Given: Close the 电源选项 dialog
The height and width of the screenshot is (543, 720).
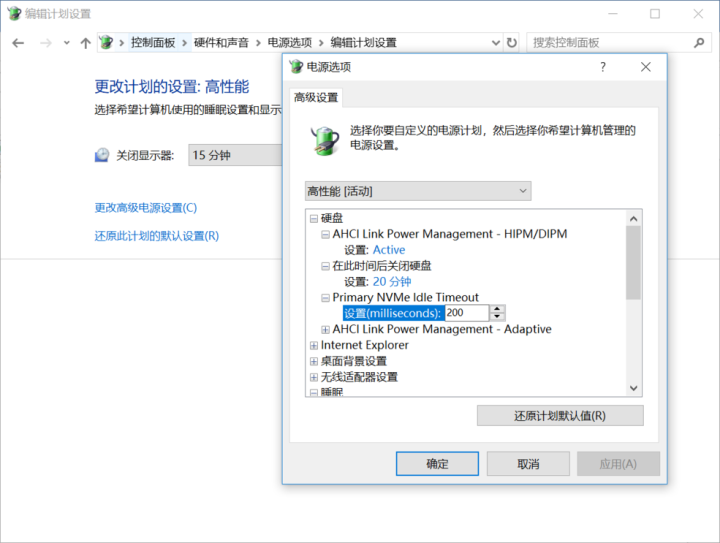Looking at the screenshot, I should (x=646, y=67).
